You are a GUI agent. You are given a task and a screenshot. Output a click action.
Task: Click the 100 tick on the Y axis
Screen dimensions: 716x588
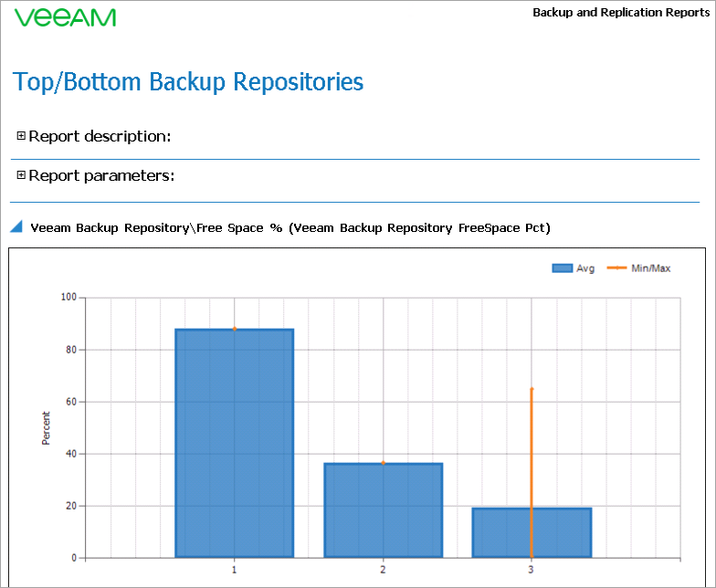pyautogui.click(x=68, y=298)
